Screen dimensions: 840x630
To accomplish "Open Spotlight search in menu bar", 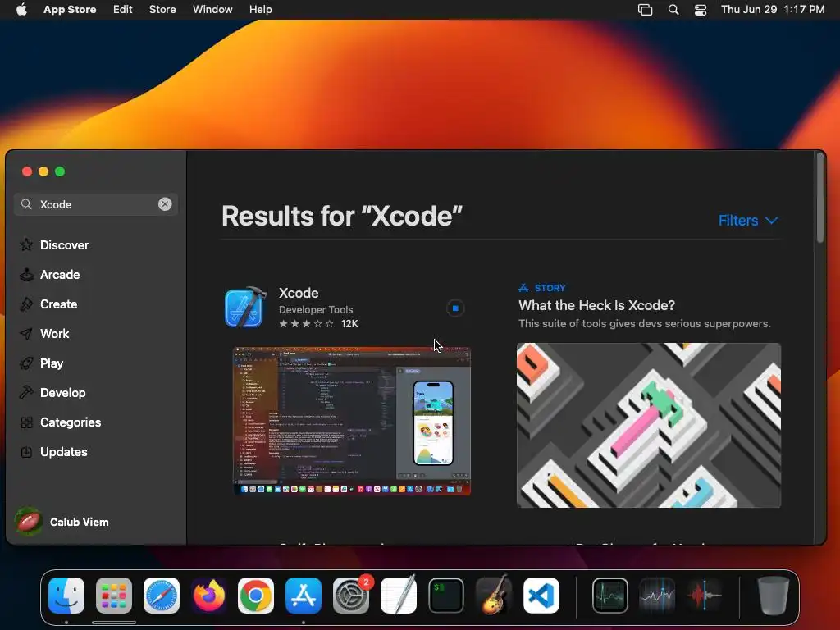I will (673, 10).
